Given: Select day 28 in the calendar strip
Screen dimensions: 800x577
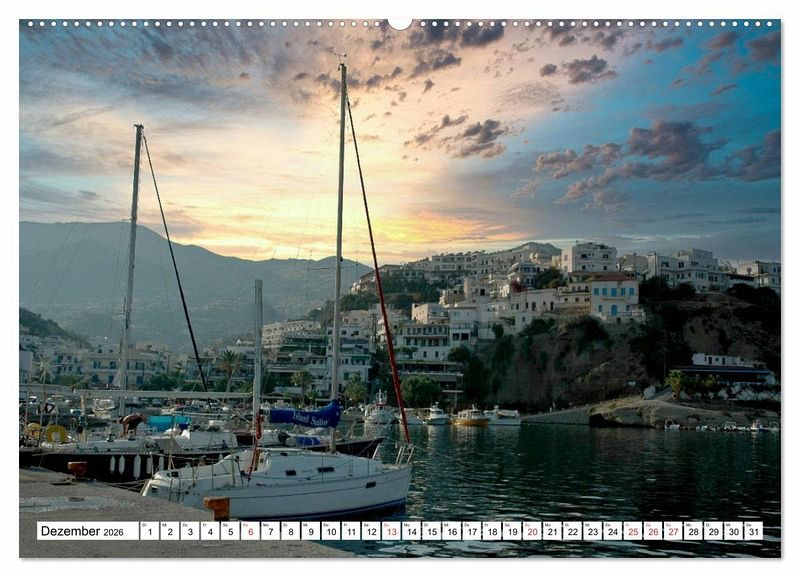Looking at the screenshot, I should [693, 531].
